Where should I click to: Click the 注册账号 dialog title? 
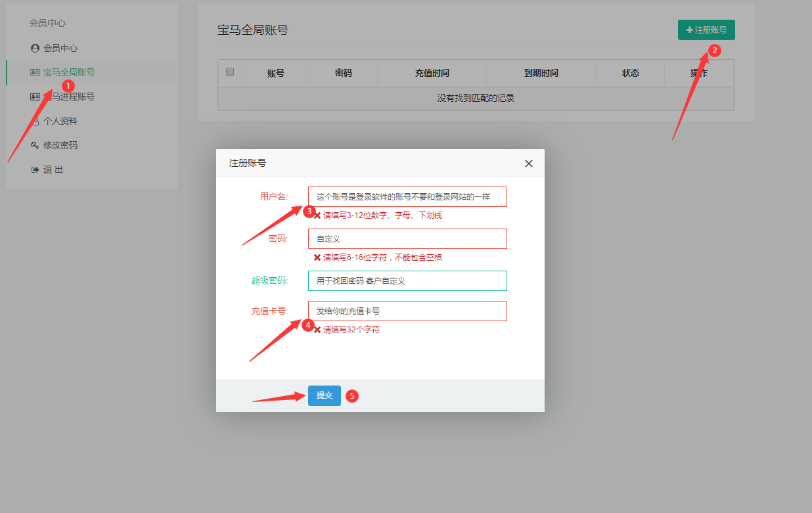(248, 163)
